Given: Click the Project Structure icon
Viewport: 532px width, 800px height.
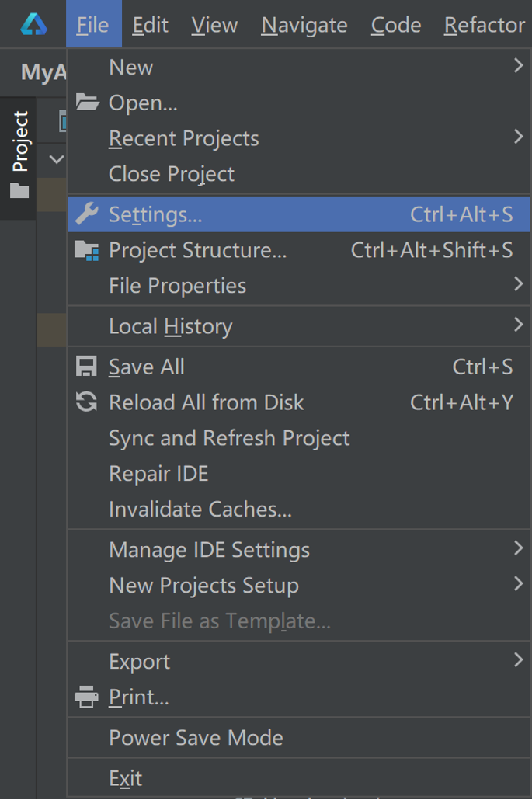Looking at the screenshot, I should pos(87,250).
